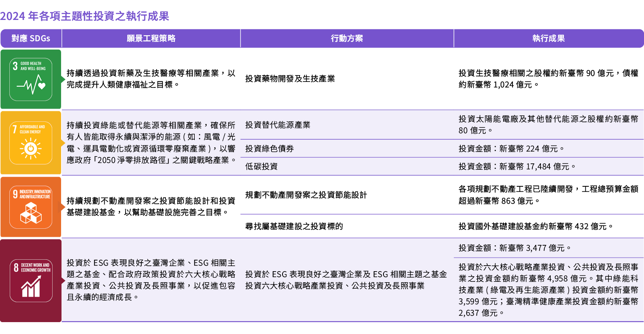Screen dimensions: 644x334
Task: Click the SDG 9 Industry Innovation Infrastructure icon
Action: pyautogui.click(x=31, y=207)
